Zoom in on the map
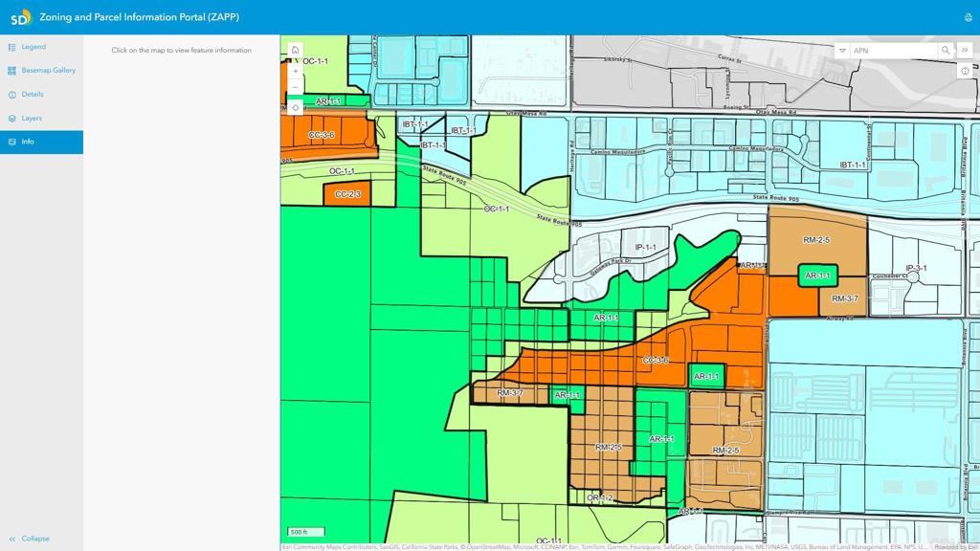The height and width of the screenshot is (551, 980). click(295, 71)
